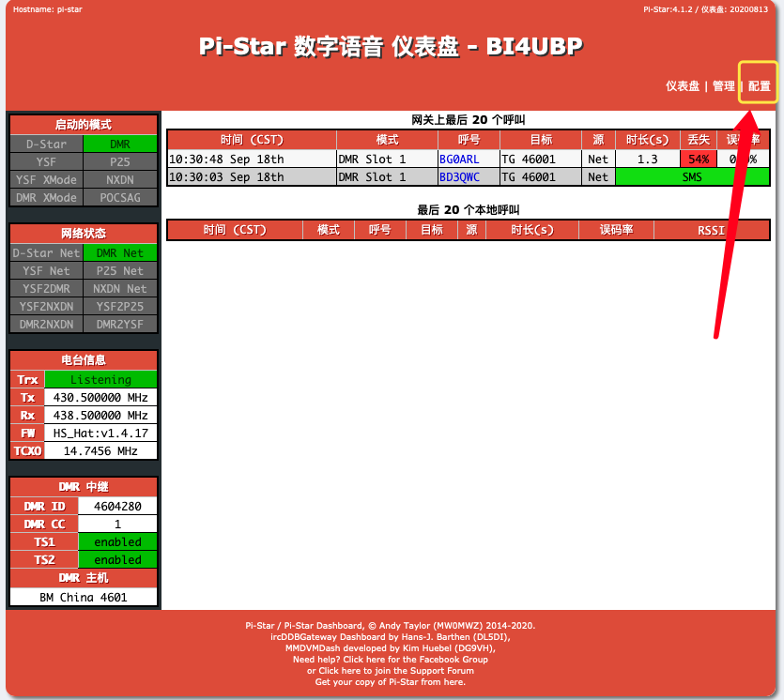784x700 pixels.
Task: Click the NXDN mode cell
Action: [x=120, y=180]
